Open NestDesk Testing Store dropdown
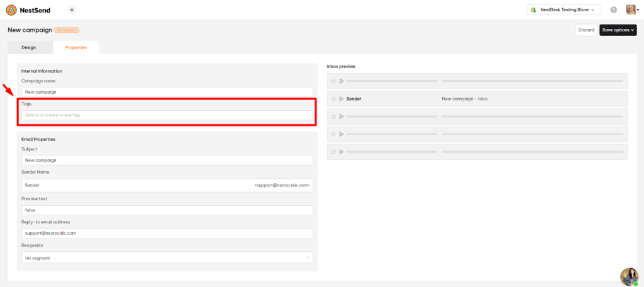The image size is (644, 287). pyautogui.click(x=564, y=10)
